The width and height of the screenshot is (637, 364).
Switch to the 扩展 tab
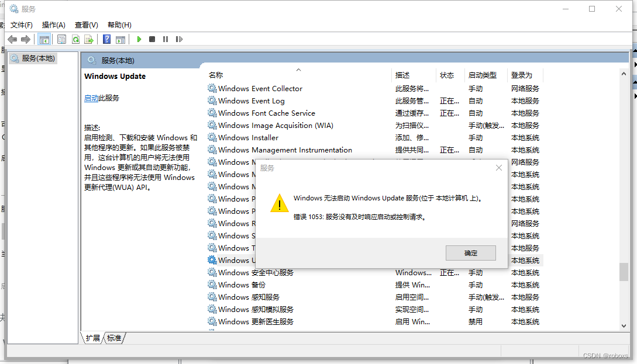(92, 338)
